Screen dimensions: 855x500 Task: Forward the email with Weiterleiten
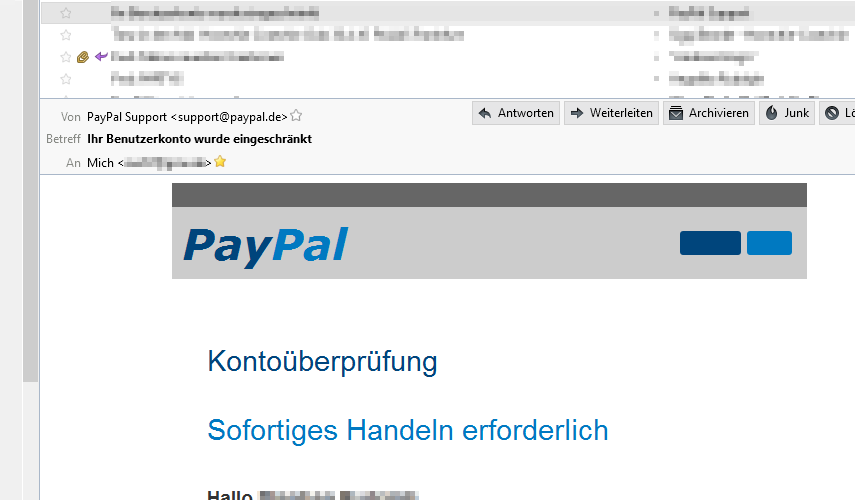click(611, 113)
